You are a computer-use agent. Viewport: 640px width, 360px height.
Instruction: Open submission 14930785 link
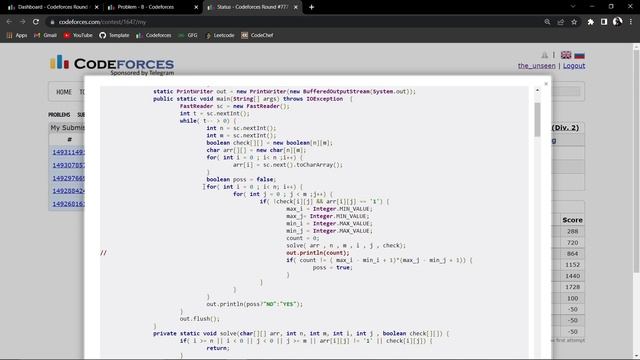coord(69,165)
